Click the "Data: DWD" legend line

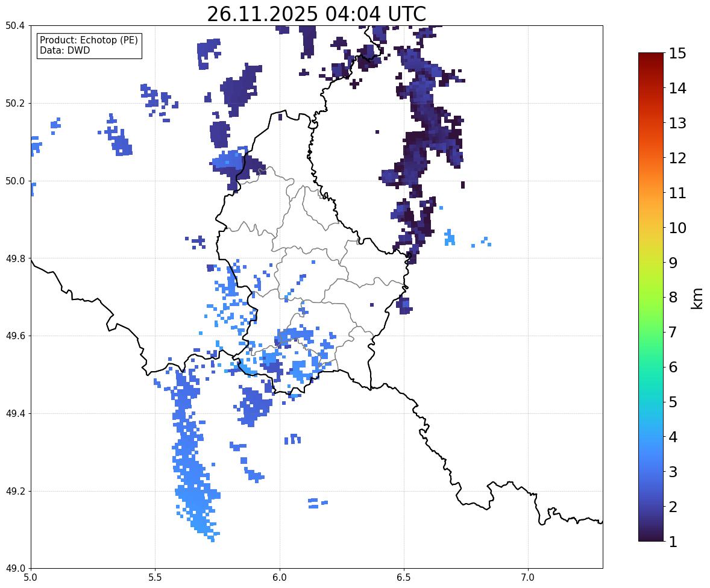(x=64, y=50)
